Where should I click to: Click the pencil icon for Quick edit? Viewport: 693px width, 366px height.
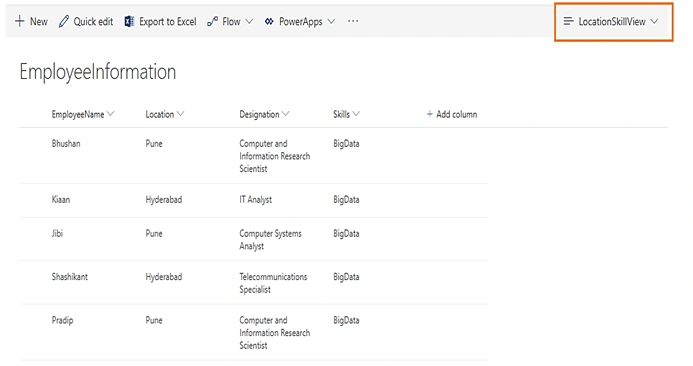pos(64,21)
